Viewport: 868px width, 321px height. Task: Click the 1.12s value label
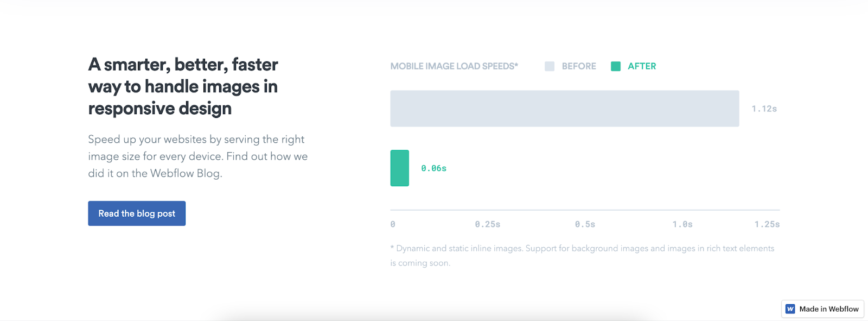[764, 109]
